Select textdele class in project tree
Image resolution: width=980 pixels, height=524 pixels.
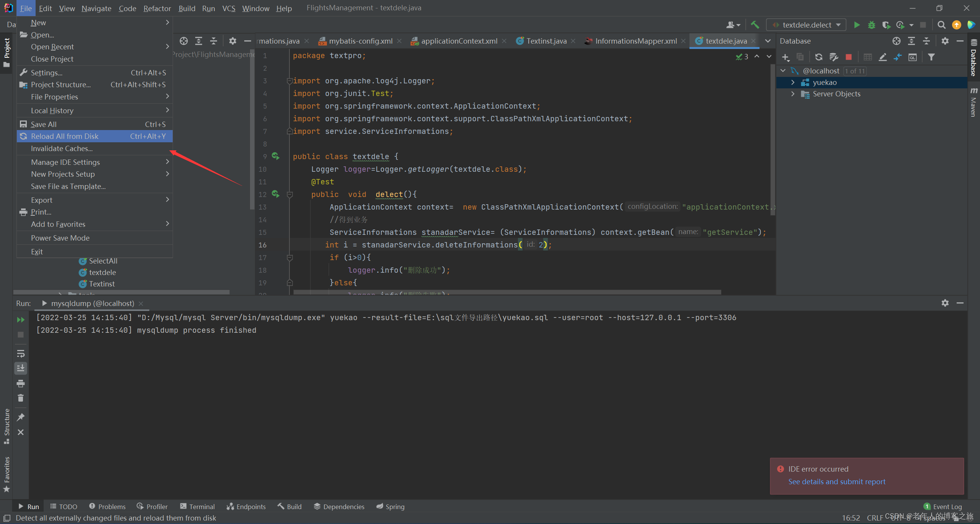102,272
